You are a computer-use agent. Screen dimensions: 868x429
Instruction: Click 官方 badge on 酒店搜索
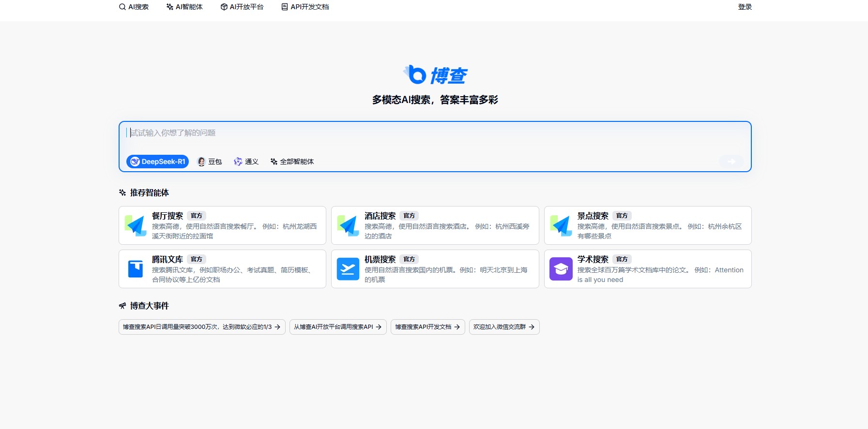[409, 216]
